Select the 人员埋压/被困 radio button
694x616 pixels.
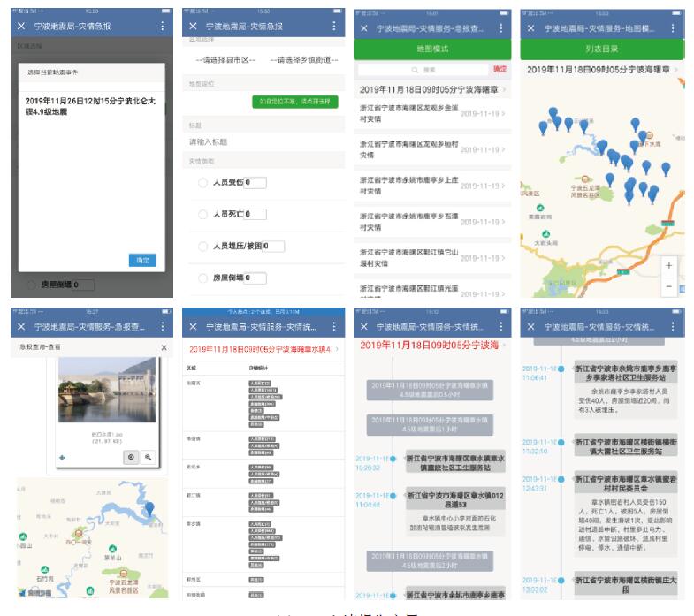pyautogui.click(x=203, y=247)
